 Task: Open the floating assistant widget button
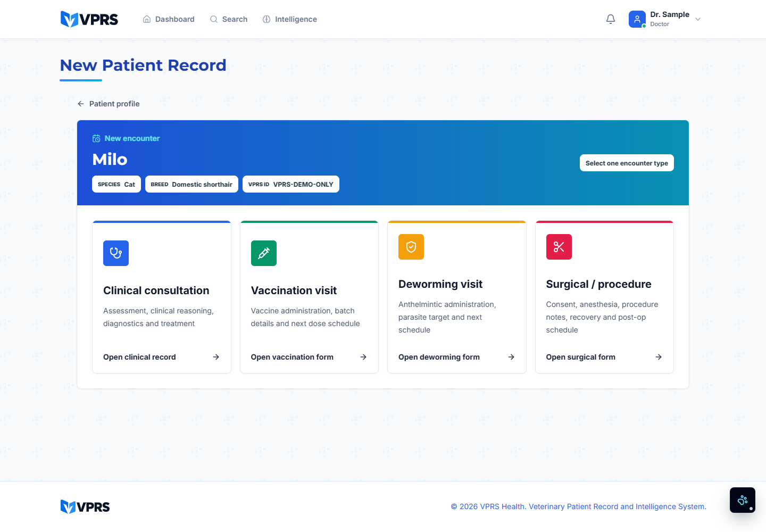pos(743,500)
